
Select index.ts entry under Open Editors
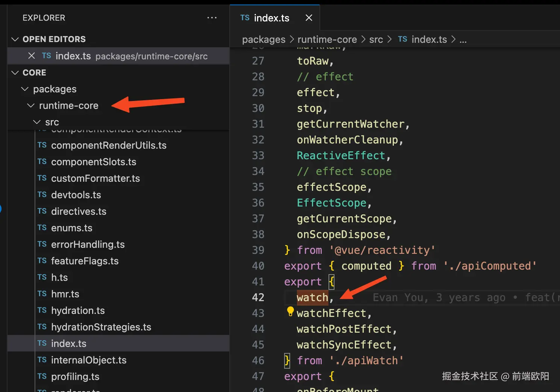coord(118,56)
